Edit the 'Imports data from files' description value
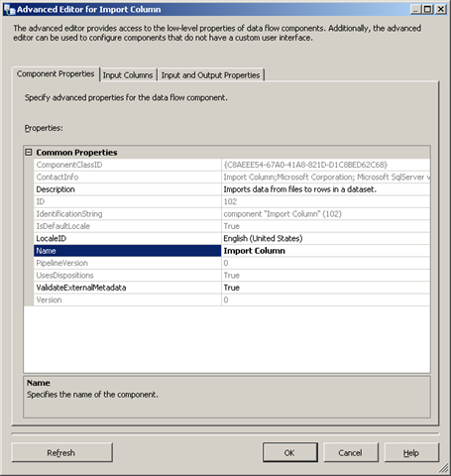This screenshot has width=451, height=476. point(299,189)
